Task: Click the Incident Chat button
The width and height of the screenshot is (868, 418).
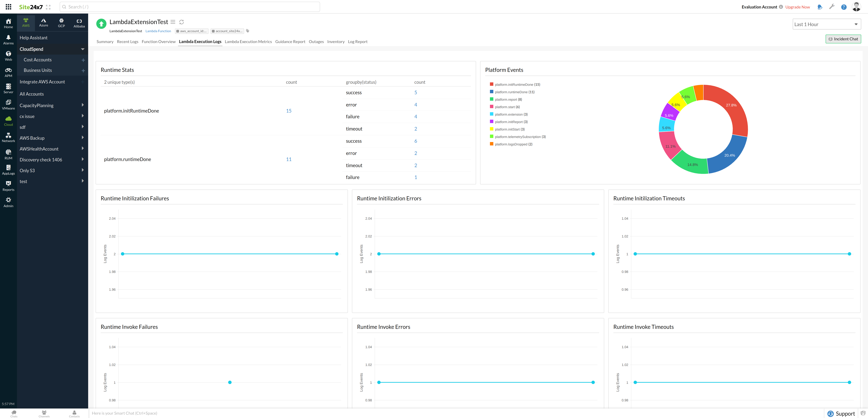Action: [843, 39]
